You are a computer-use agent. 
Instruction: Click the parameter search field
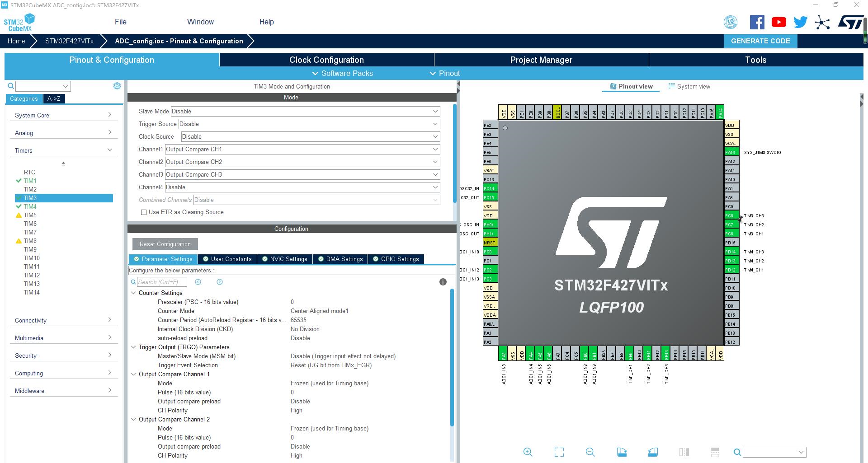[x=162, y=282]
